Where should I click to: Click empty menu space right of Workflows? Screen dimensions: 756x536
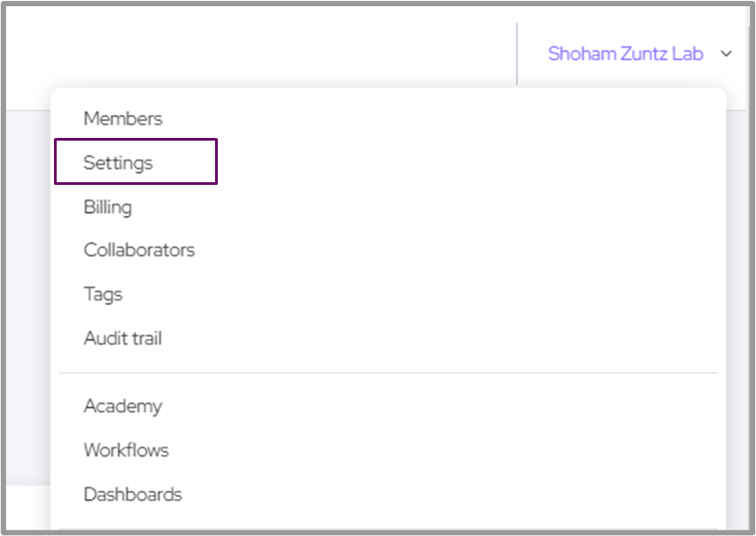tap(443, 450)
